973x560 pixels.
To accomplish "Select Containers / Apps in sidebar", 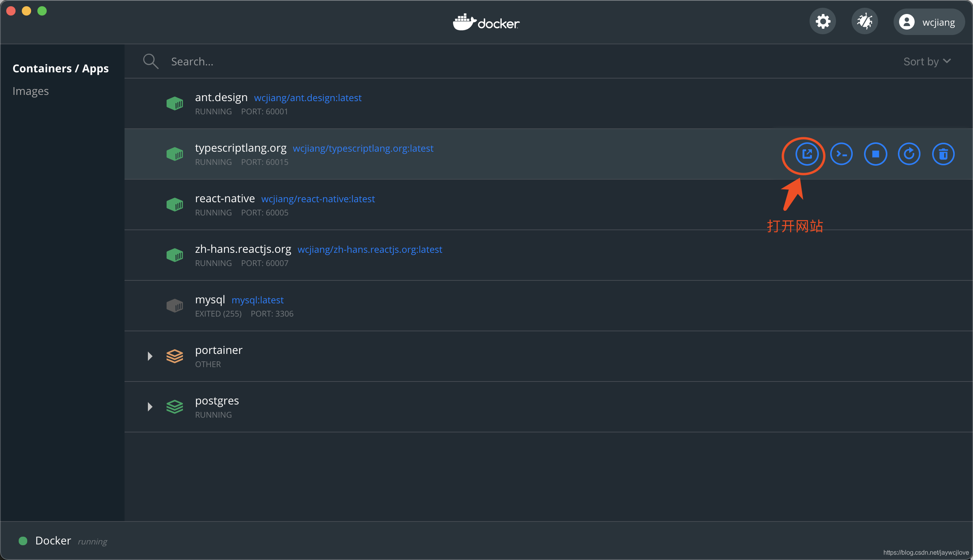I will tap(61, 68).
